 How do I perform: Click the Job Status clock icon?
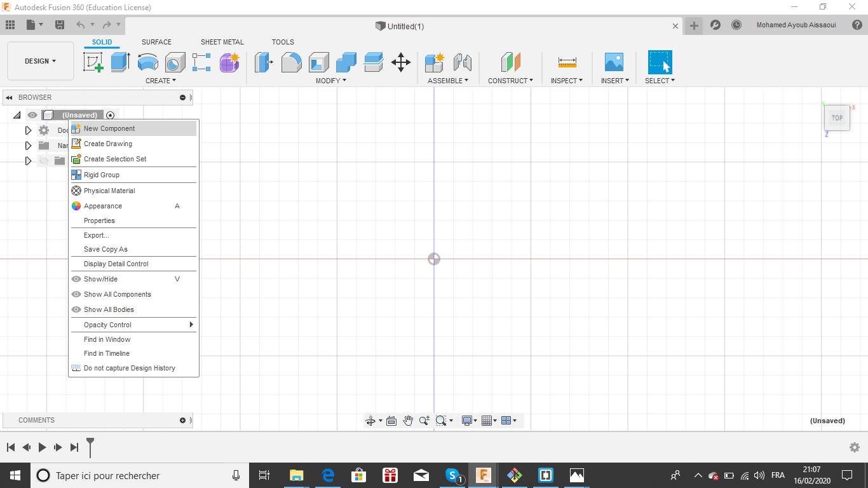coord(736,25)
